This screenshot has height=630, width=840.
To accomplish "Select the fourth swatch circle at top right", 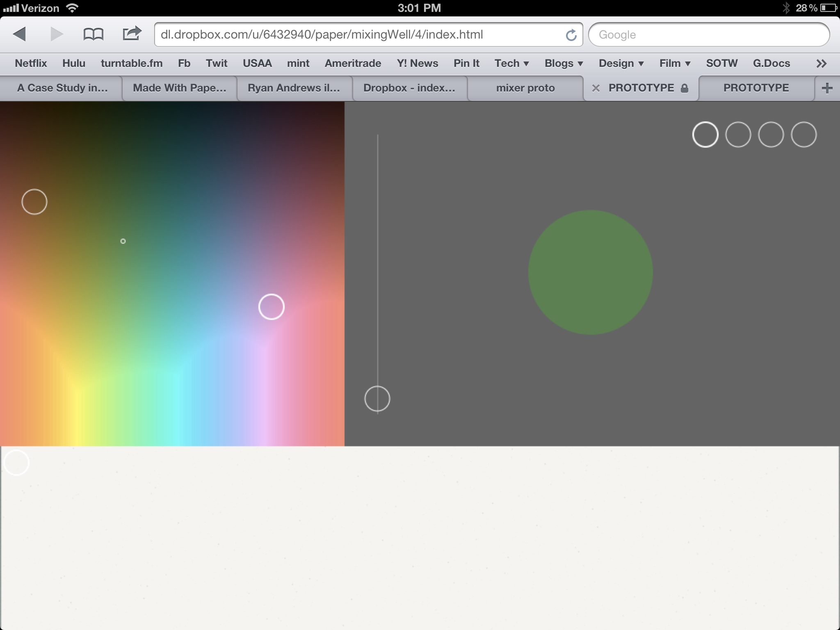I will pos(803,135).
